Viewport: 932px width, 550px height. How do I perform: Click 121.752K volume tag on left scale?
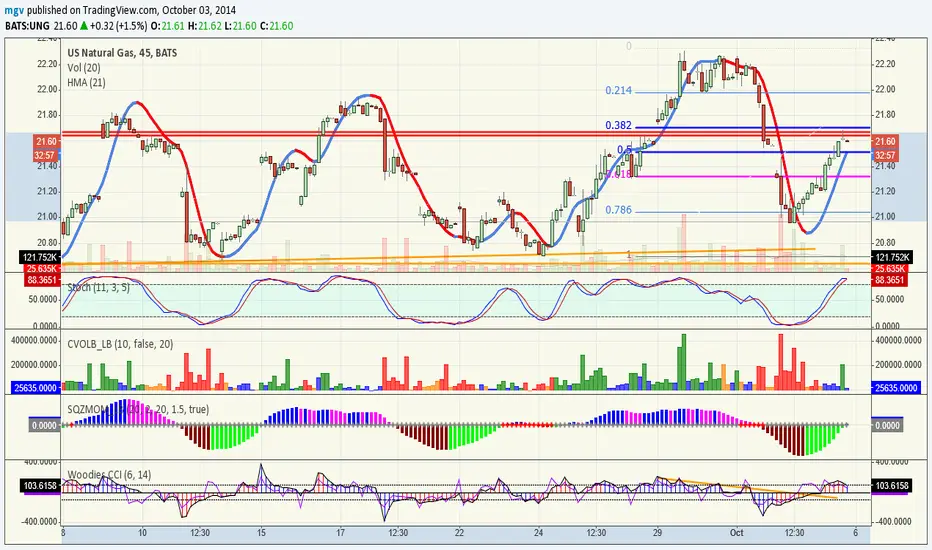[40, 257]
